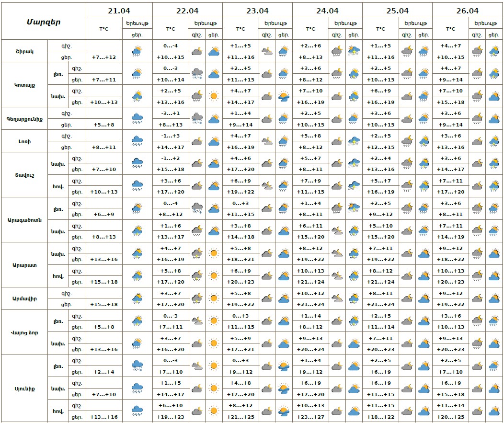Click the Գեղարքունիք region row label

24,118
